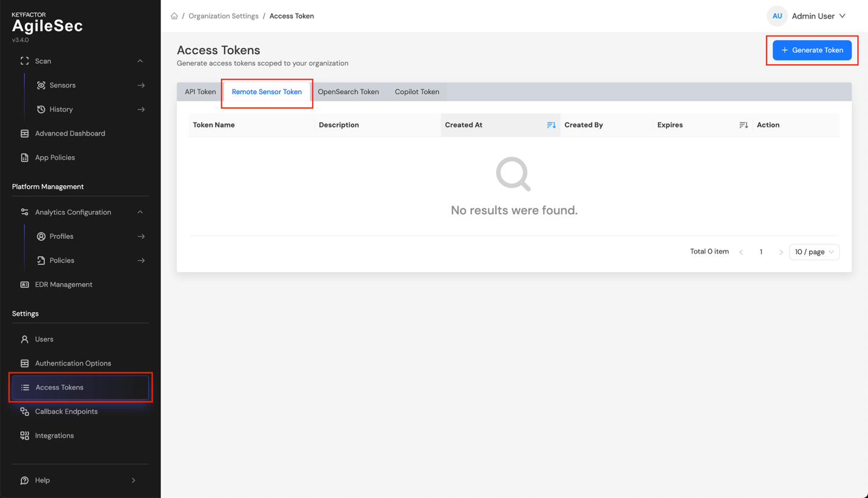Screen dimensions: 868x498
Task: Switch to the API Token tab
Action: 200,92
